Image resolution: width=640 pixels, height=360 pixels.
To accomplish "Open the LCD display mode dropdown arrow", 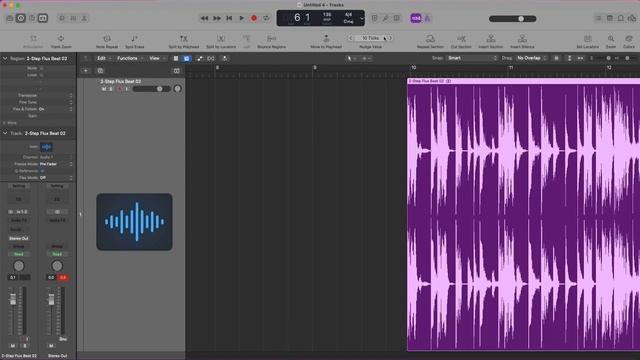I will 362,18.
